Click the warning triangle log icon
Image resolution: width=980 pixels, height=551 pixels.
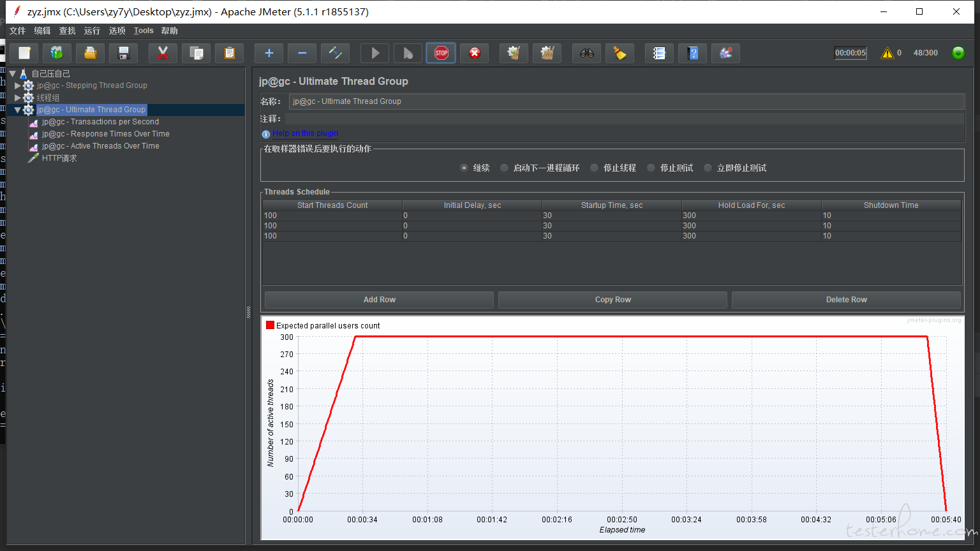[887, 53]
